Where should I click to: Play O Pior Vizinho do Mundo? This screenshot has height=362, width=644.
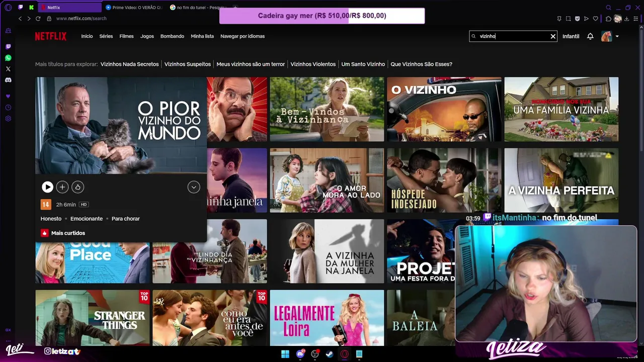click(47, 187)
